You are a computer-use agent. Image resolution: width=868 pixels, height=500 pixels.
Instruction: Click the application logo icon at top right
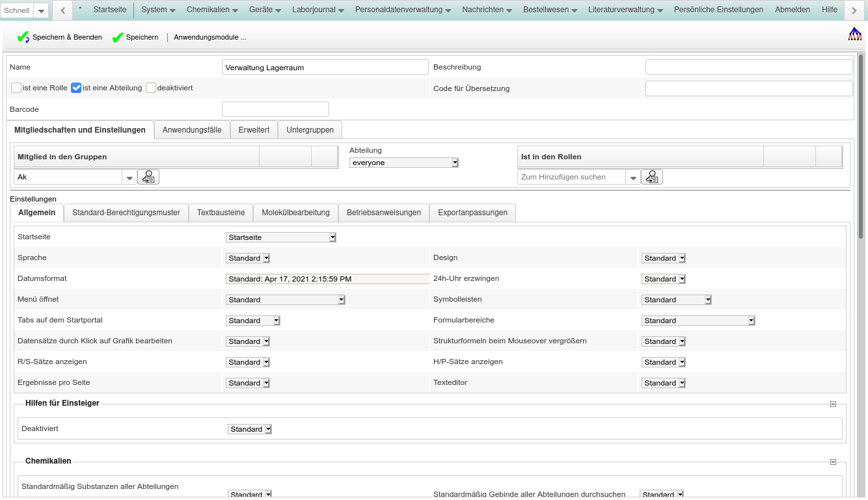click(854, 34)
